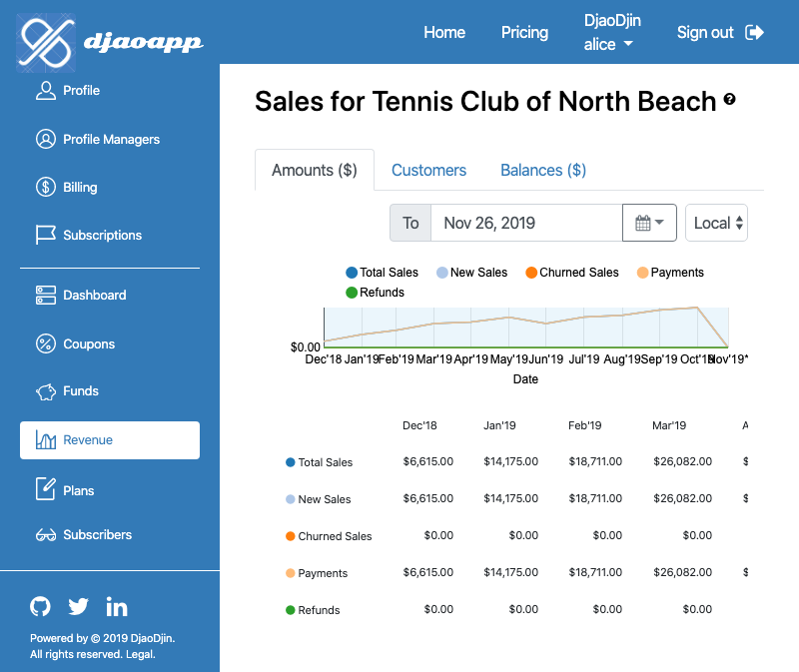Image resolution: width=799 pixels, height=672 pixels.
Task: Toggle Refunds series in chart legend
Action: point(376,293)
